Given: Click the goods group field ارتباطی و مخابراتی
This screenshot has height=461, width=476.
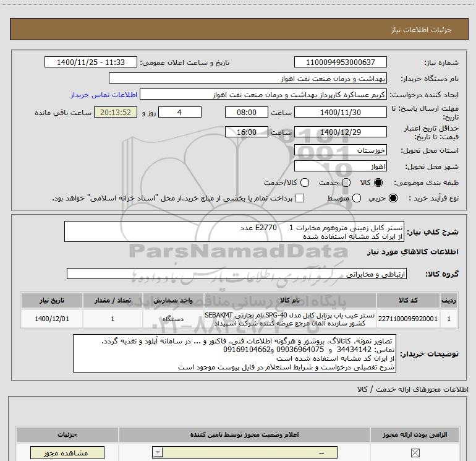Looking at the screenshot, I should [x=237, y=274].
